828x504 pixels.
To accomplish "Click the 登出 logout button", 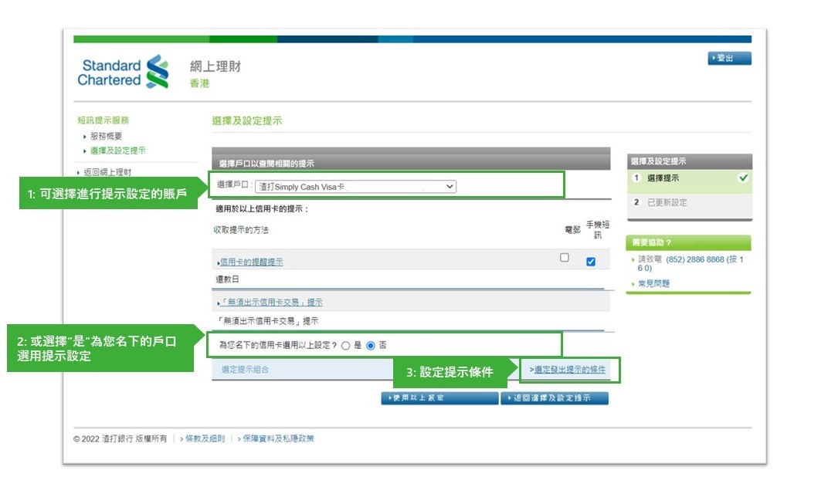I will pyautogui.click(x=728, y=58).
